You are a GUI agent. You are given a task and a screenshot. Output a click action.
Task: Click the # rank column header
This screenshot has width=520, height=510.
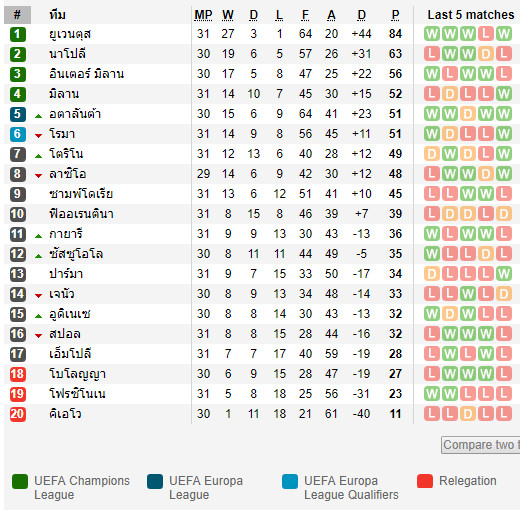point(17,15)
